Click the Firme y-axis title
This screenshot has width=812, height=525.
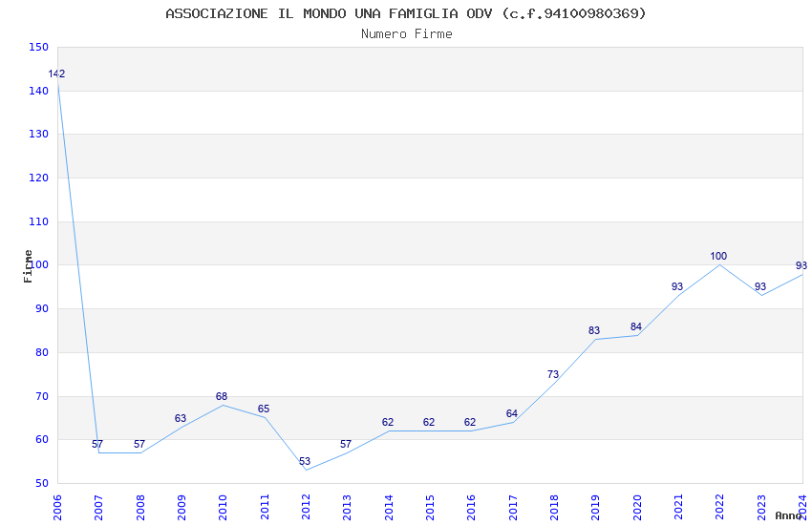click(28, 266)
